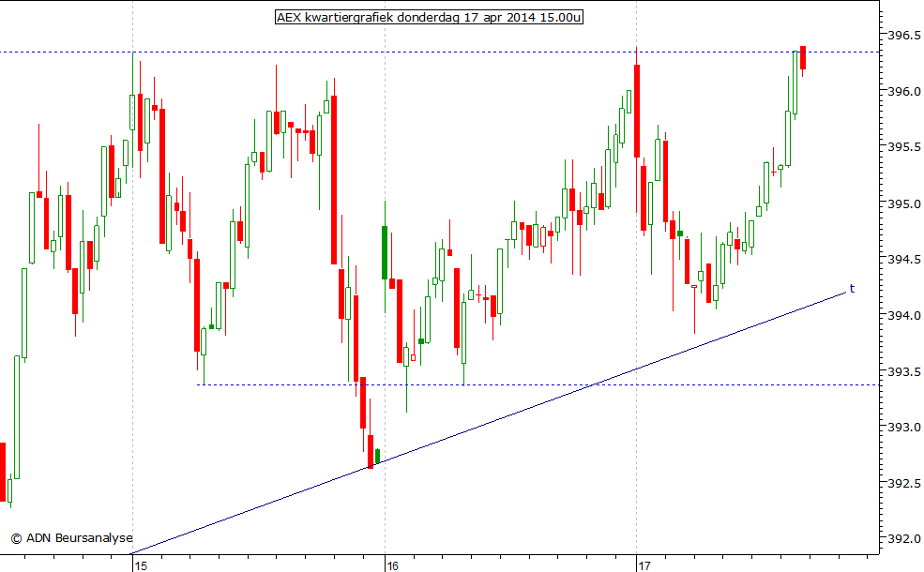Select the 395.5 price axis label
Image resolution: width=924 pixels, height=572 pixels.
click(904, 147)
